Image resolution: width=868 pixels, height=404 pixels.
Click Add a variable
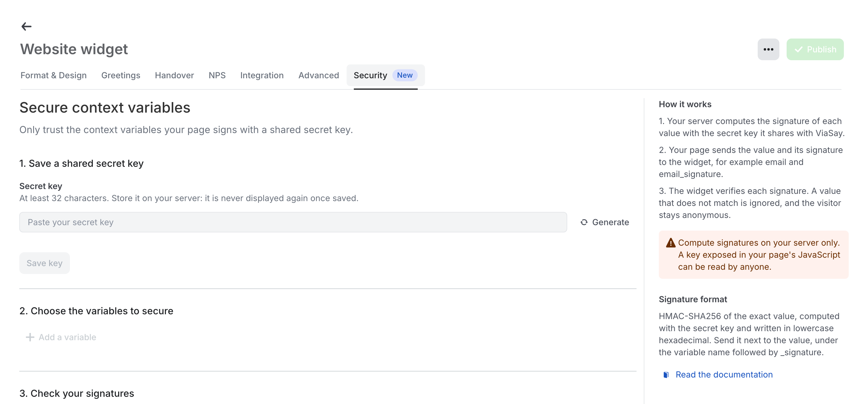61,337
